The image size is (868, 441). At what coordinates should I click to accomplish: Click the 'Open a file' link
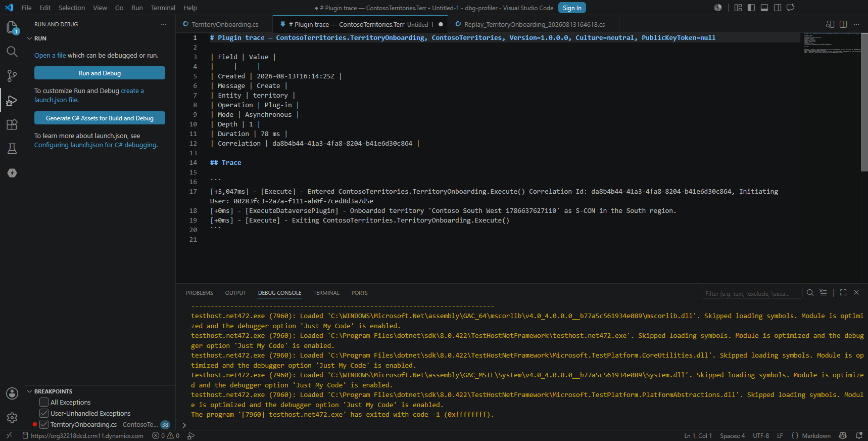pyautogui.click(x=50, y=56)
